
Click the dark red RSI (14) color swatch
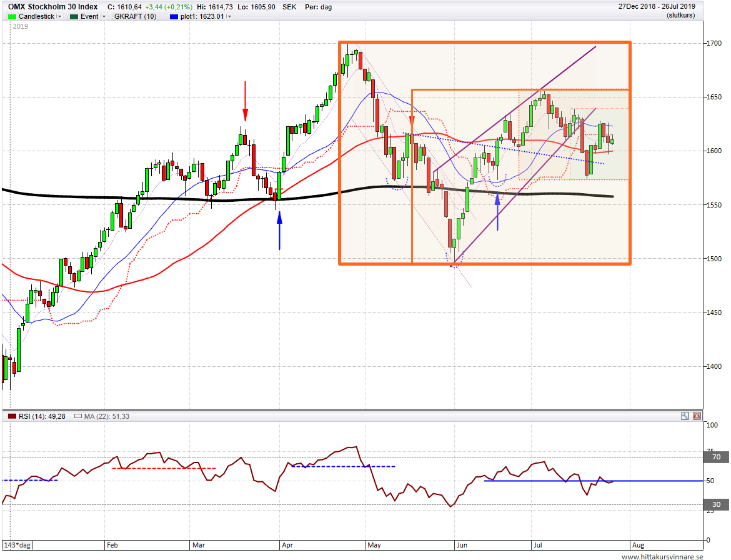point(12,416)
